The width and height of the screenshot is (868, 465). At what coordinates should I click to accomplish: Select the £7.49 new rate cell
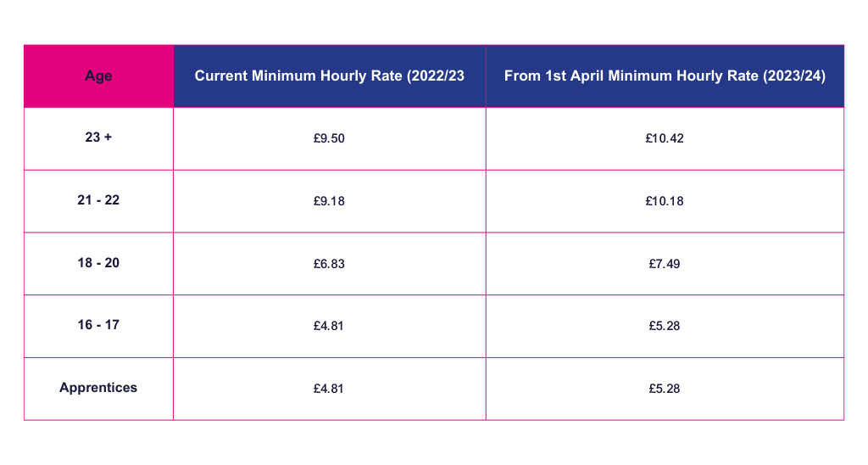pyautogui.click(x=665, y=264)
